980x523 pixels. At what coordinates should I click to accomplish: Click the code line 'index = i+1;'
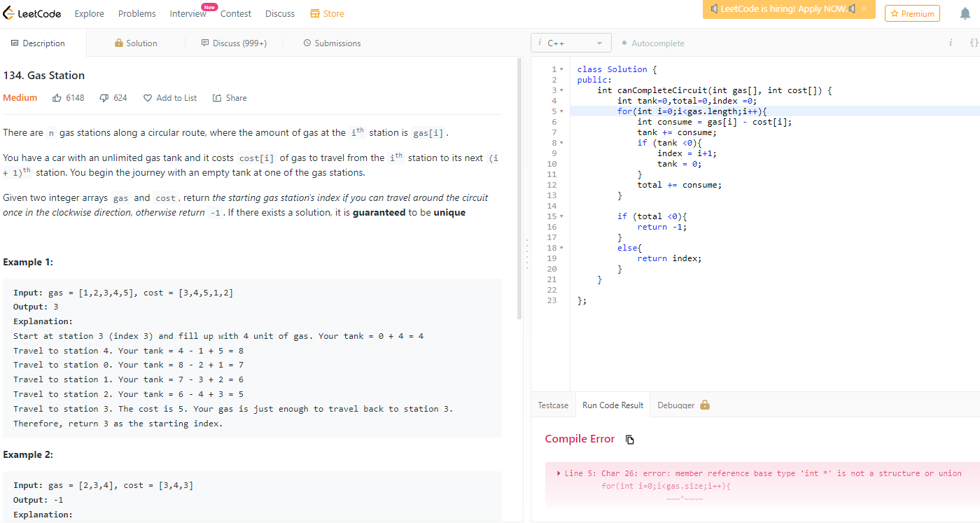pyautogui.click(x=687, y=153)
